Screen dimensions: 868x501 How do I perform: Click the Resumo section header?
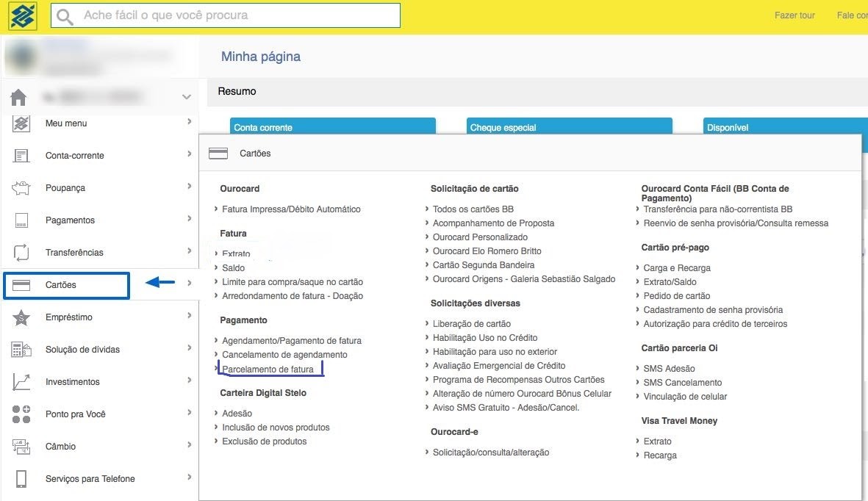click(237, 91)
